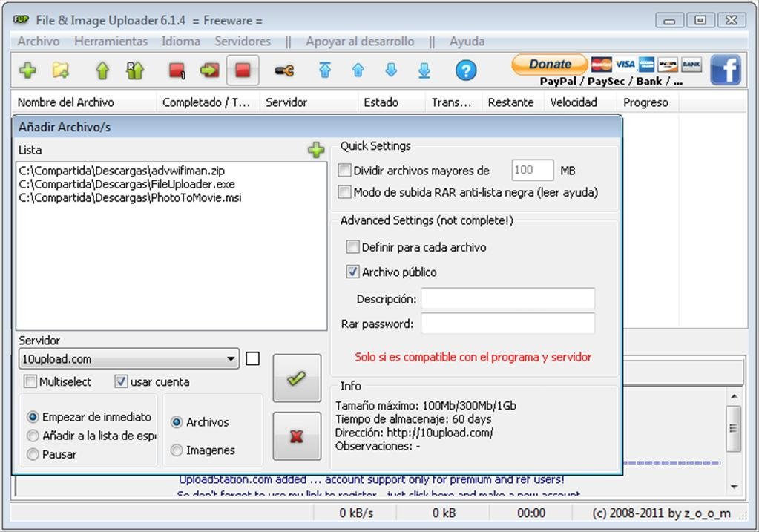Click the move-down blue arrow icon
The width and height of the screenshot is (759, 532).
pos(391,70)
